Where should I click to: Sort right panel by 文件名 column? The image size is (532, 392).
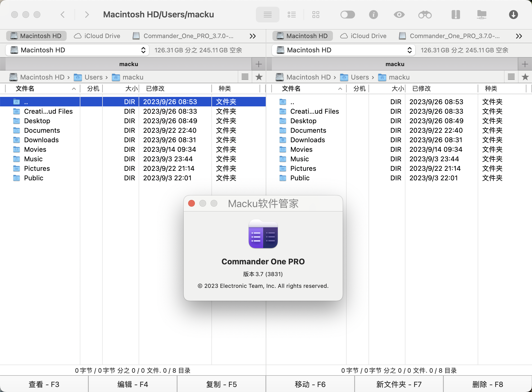coord(309,89)
